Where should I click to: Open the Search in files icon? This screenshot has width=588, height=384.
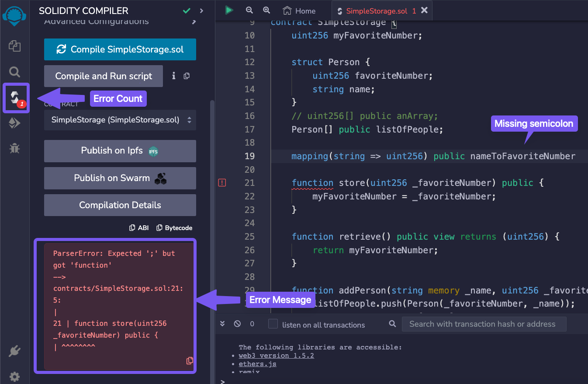coord(14,72)
